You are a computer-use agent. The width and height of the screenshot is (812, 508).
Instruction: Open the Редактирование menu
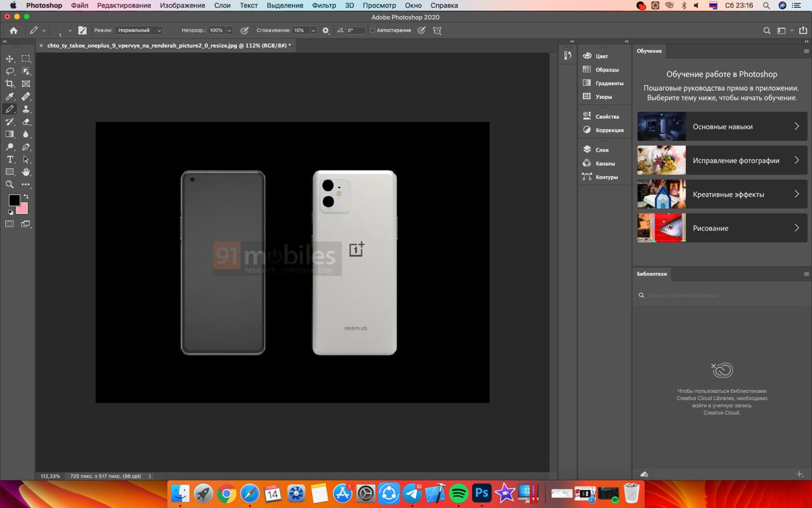124,5
